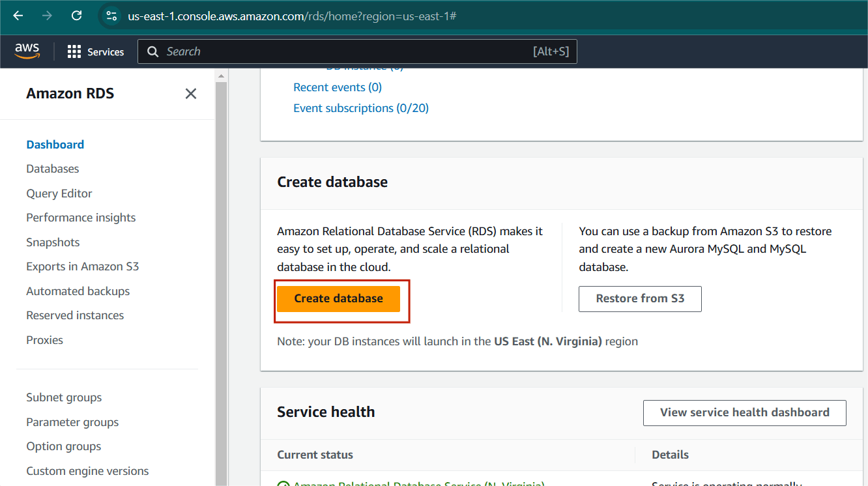Reload the page with the refresh icon
This screenshot has height=486, width=868.
(76, 16)
